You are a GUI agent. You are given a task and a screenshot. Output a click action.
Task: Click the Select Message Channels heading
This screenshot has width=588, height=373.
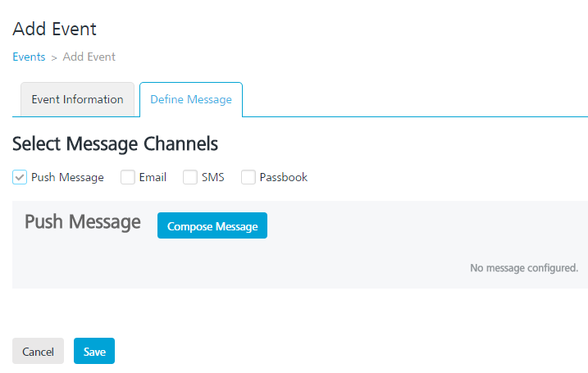click(115, 144)
